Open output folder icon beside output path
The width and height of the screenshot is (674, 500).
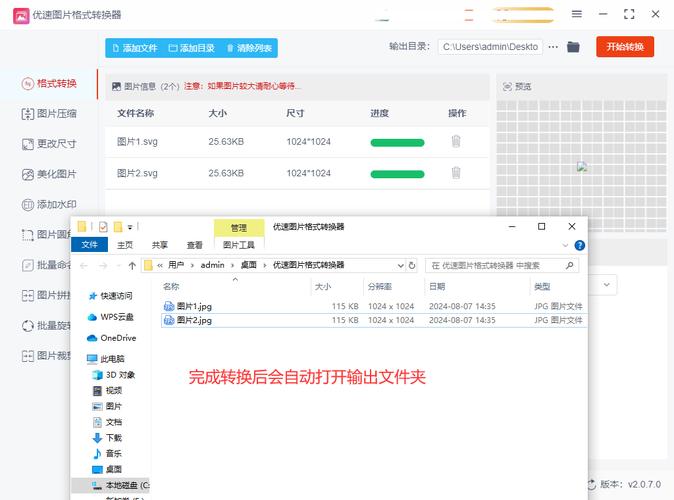pyautogui.click(x=573, y=46)
